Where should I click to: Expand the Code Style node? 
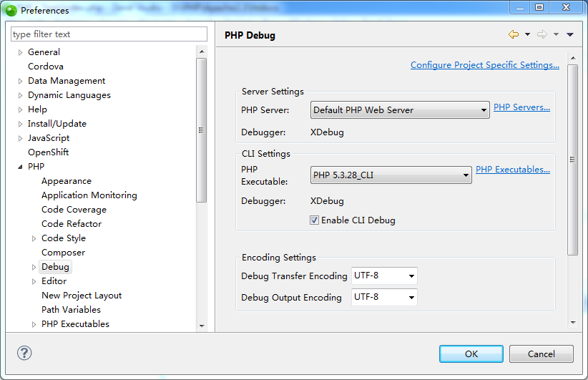coord(34,238)
